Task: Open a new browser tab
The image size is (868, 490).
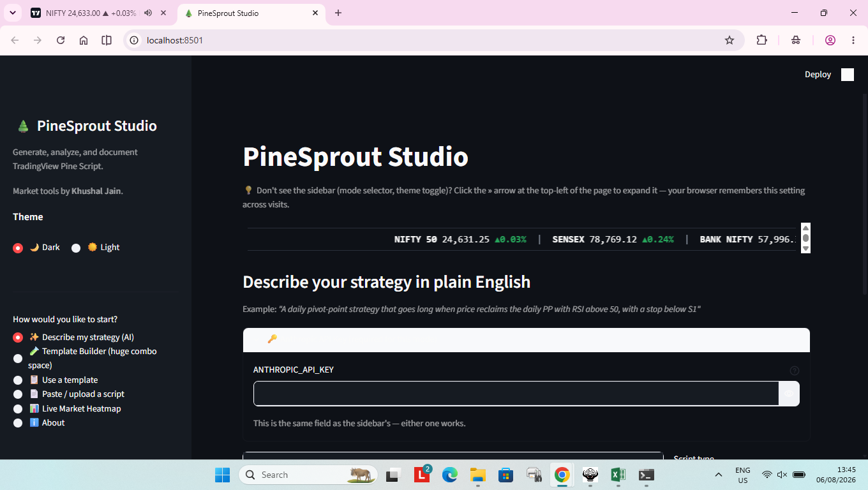Action: tap(338, 13)
